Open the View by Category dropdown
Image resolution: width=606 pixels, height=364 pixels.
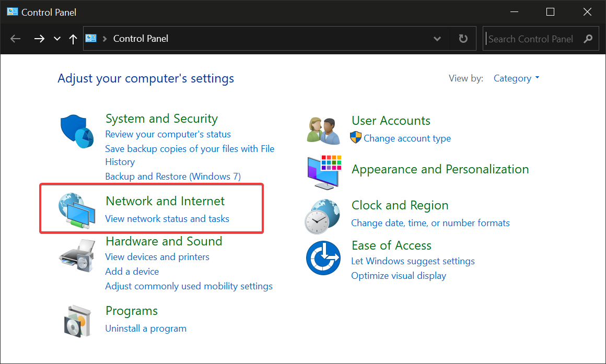516,78
